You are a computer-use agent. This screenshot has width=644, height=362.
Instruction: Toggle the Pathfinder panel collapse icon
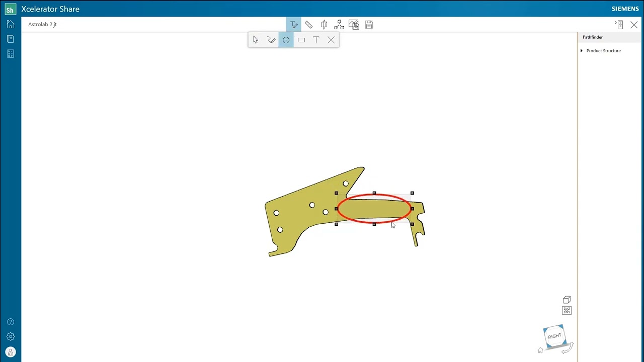coord(619,25)
